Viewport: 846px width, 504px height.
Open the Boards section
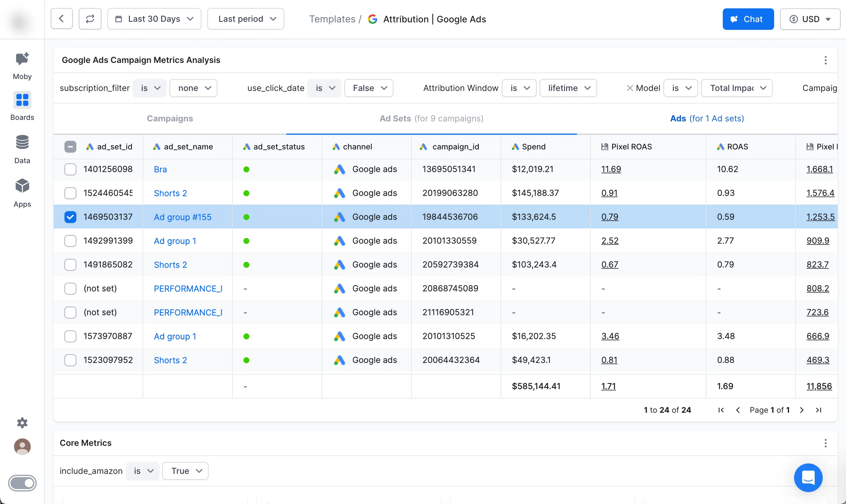tap(22, 106)
